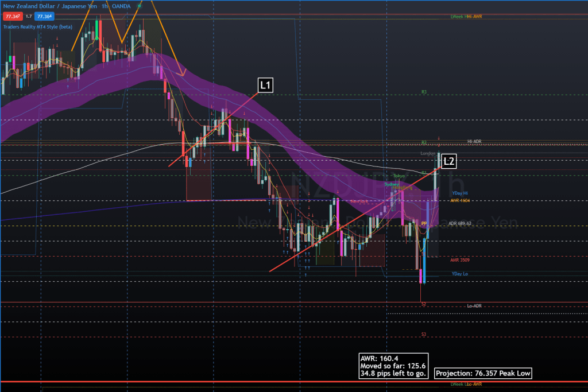Select the Traders Reality MT4 Style indicator label
Viewport: 588px width, 392px height.
[38, 26]
